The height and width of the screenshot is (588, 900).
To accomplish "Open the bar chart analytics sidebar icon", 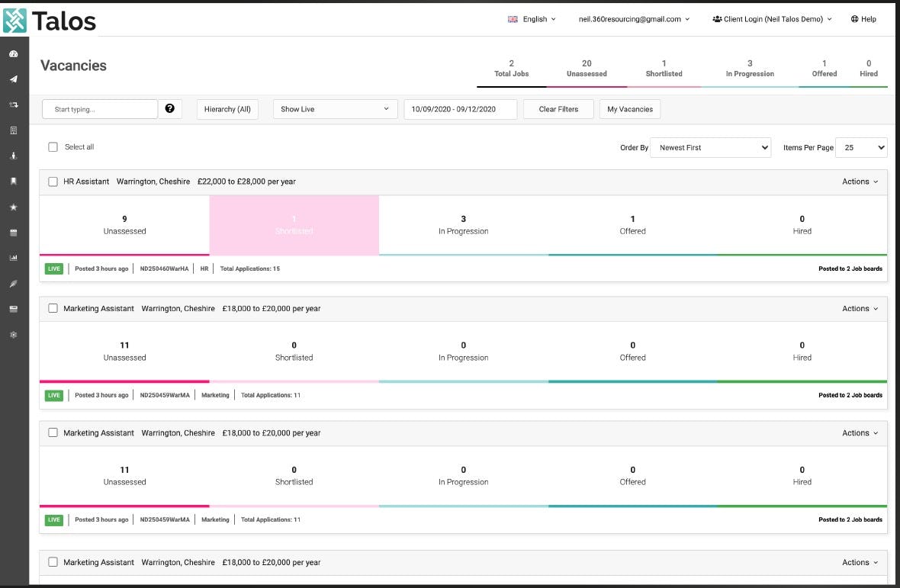I will pyautogui.click(x=13, y=259).
